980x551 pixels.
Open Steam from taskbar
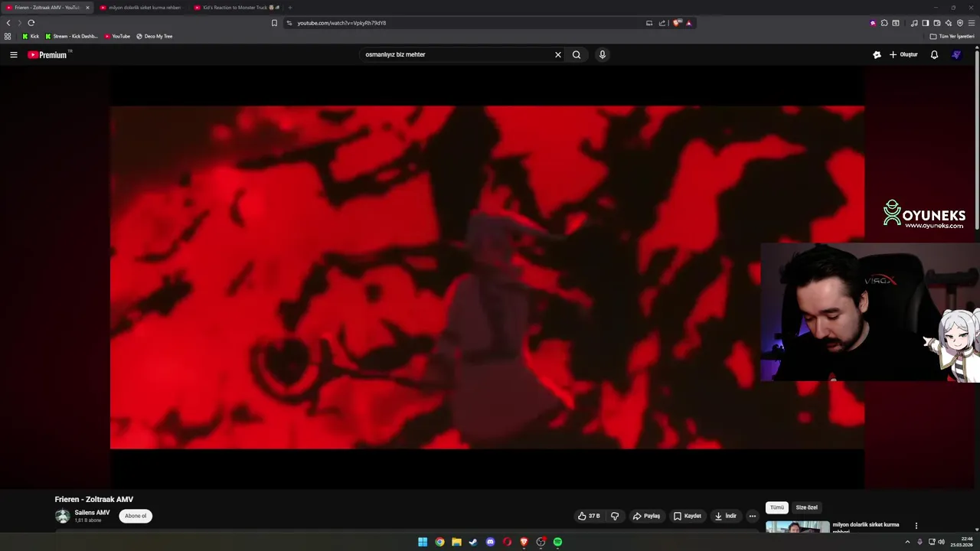(x=473, y=542)
